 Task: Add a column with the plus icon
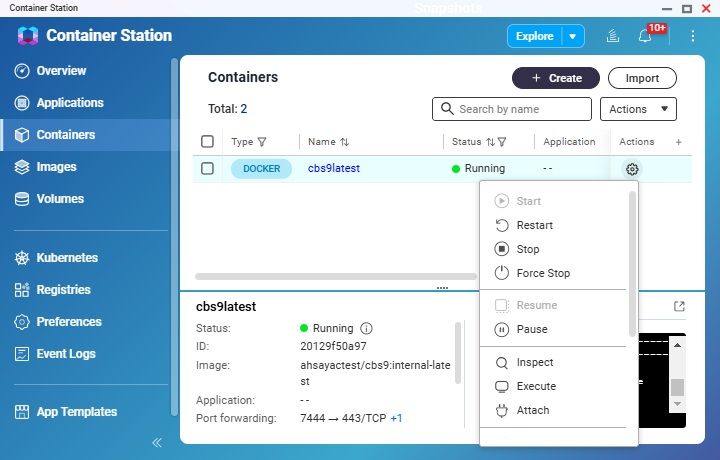pyautogui.click(x=678, y=142)
